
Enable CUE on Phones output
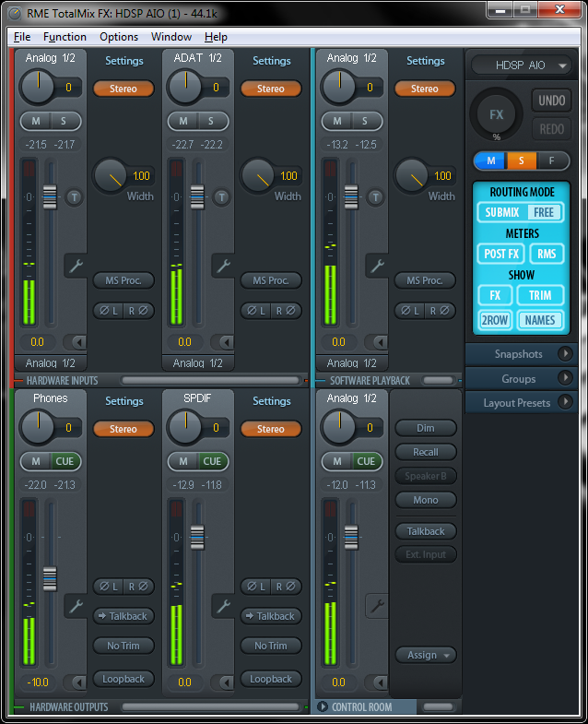tap(65, 462)
